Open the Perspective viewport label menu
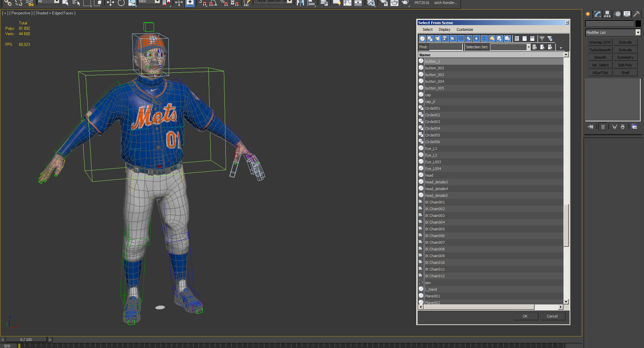Screen dimensions: 644x348 point(20,13)
